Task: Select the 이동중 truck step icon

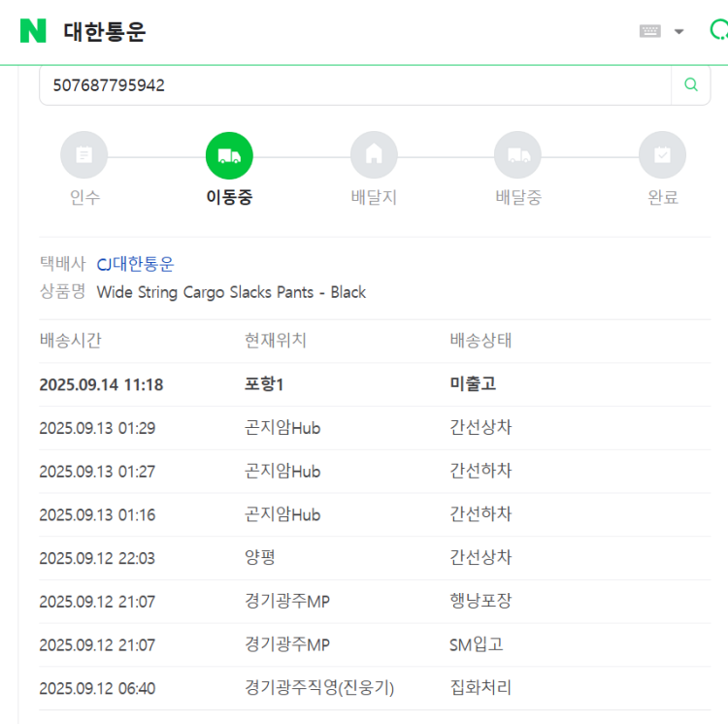Action: pos(229,155)
